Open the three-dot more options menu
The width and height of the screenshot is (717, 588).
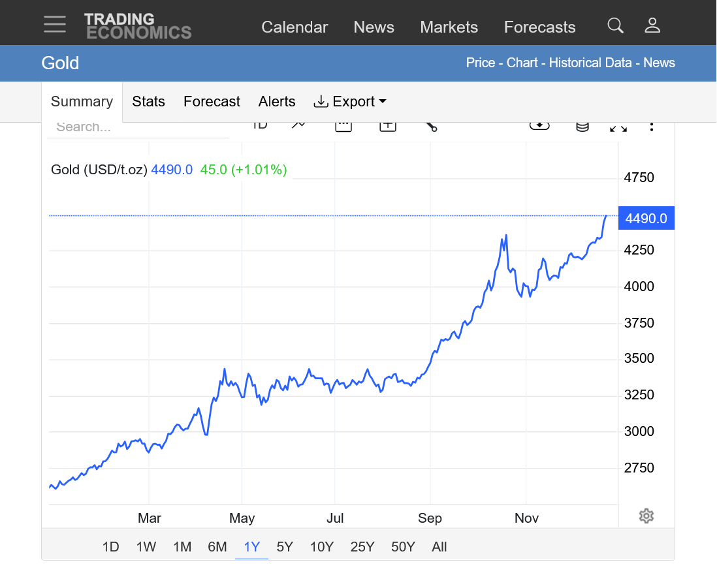652,127
